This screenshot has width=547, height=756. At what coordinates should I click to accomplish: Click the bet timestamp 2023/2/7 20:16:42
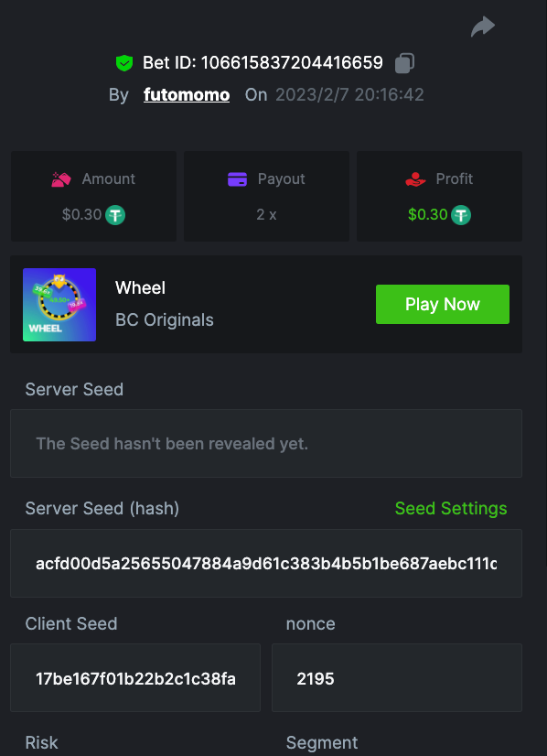click(x=350, y=95)
